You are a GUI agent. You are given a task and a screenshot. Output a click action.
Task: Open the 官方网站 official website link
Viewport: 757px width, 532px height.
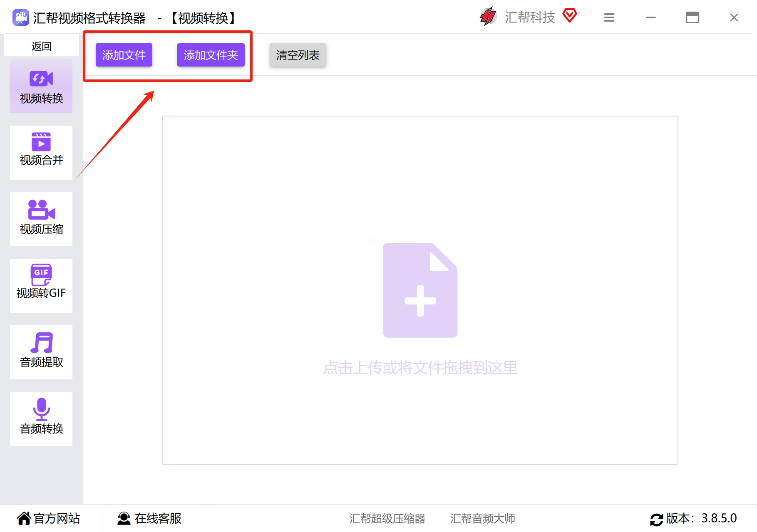coord(48,518)
